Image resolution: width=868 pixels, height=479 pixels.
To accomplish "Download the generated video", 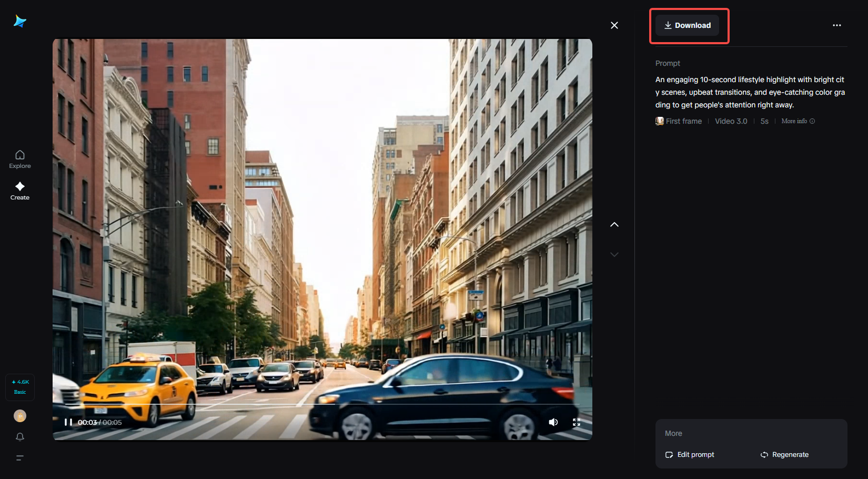I will (x=687, y=25).
